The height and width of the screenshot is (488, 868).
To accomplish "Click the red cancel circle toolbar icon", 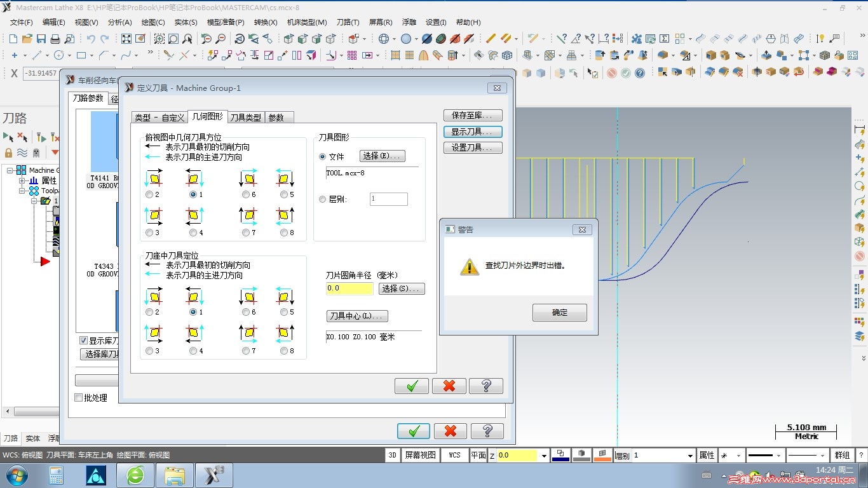I will (612, 73).
